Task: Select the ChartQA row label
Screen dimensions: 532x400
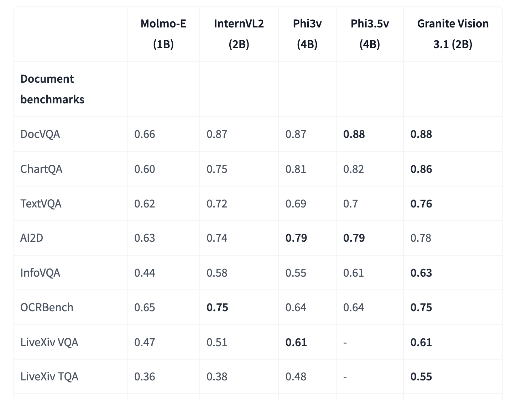Action: tap(41, 169)
